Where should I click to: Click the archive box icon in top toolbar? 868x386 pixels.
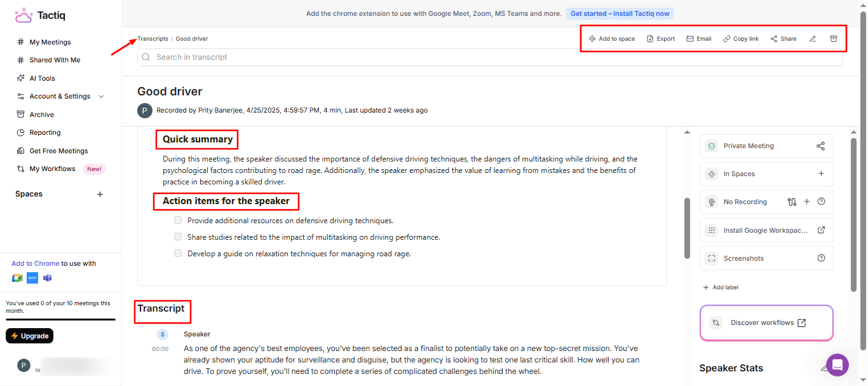click(834, 39)
